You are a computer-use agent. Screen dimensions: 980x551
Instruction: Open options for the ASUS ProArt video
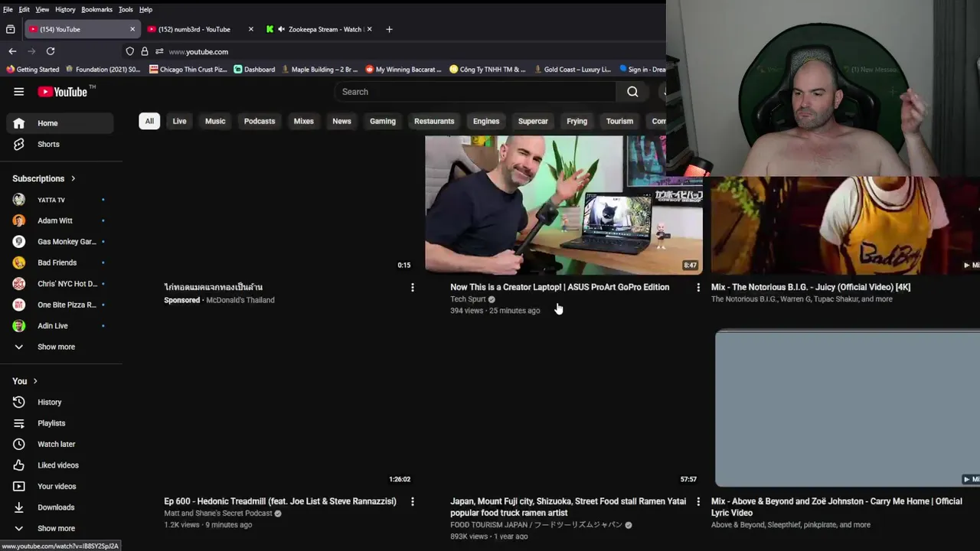tap(697, 288)
